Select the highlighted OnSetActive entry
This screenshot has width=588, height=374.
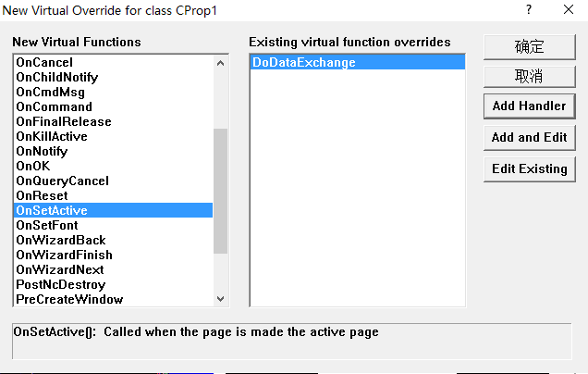[113, 210]
